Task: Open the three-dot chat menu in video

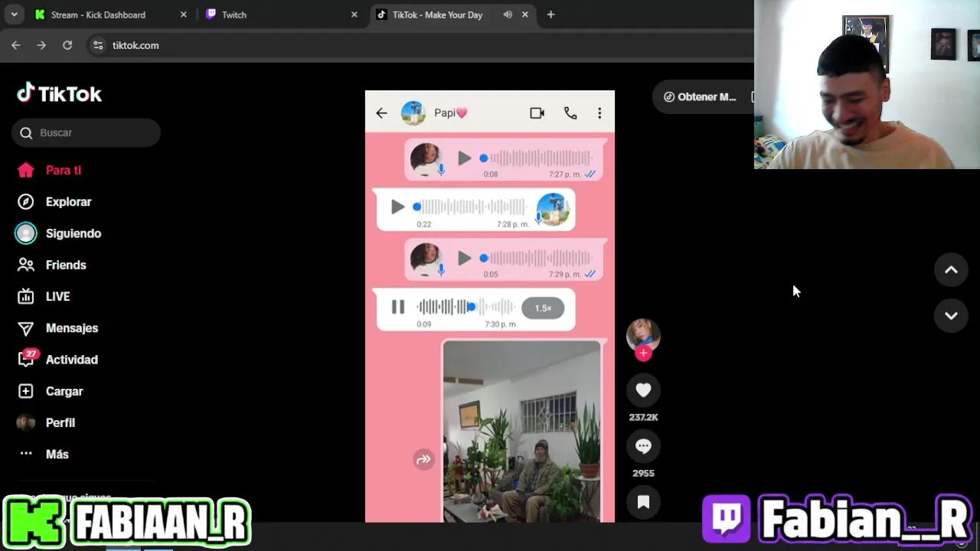Action: click(599, 113)
